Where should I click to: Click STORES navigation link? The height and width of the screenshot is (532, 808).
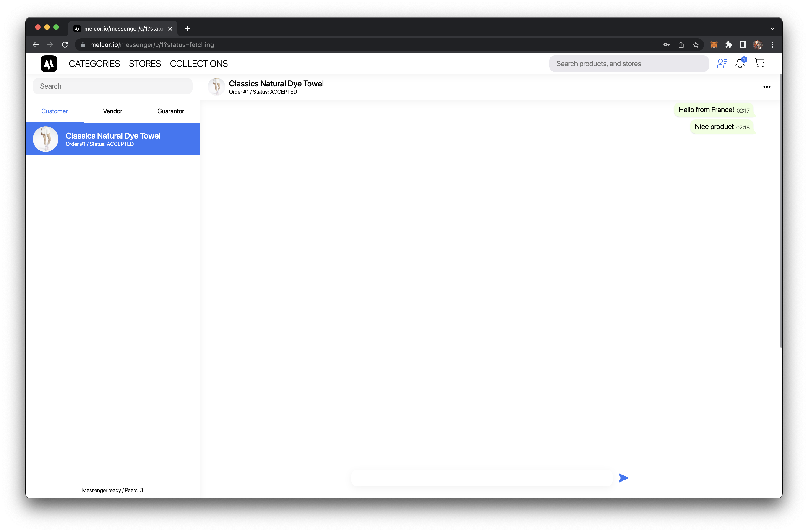[145, 64]
